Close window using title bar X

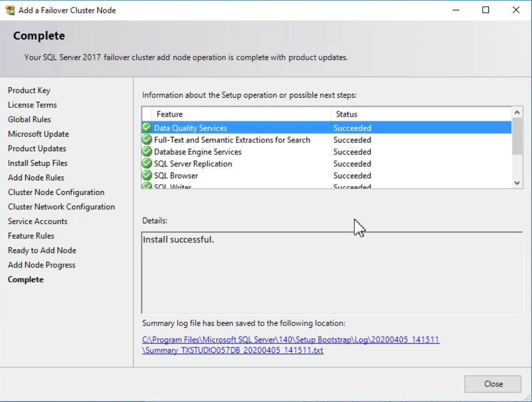click(516, 10)
